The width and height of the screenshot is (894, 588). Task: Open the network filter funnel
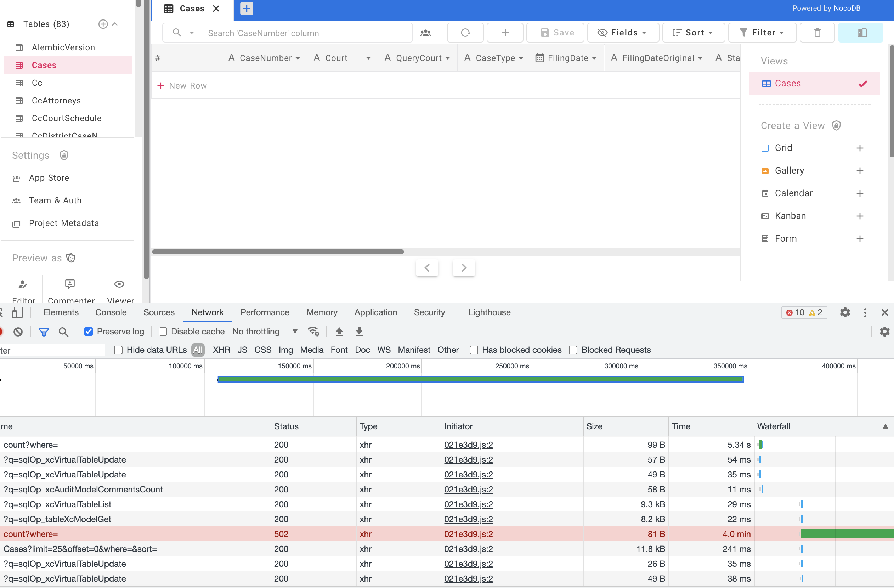point(44,332)
